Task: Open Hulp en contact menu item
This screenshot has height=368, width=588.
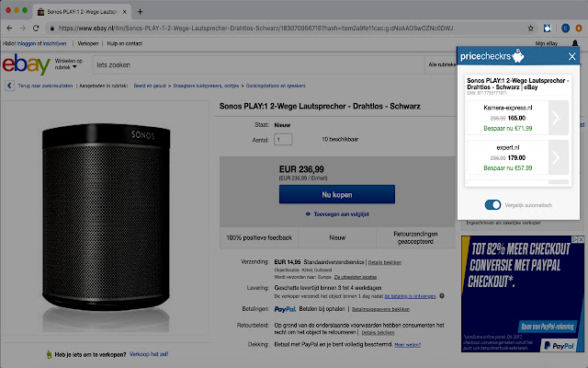Action: 125,43
